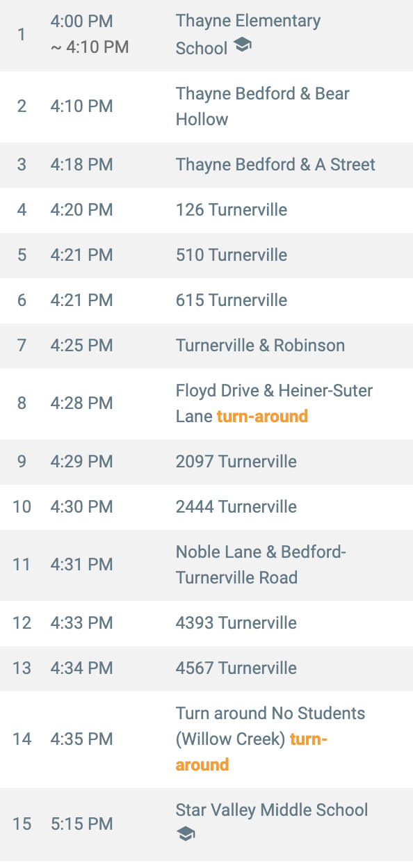
Task: Click graduation cap under Star Valley Middle School
Action: 186,834
